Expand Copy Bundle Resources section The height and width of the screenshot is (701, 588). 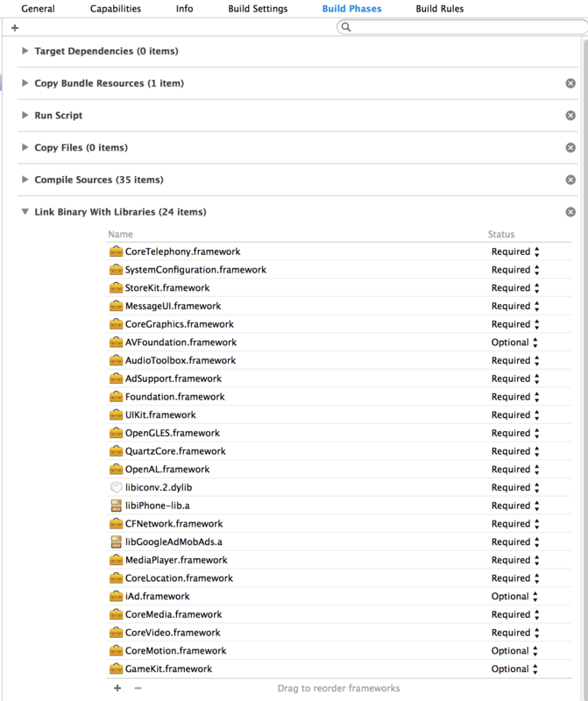25,83
